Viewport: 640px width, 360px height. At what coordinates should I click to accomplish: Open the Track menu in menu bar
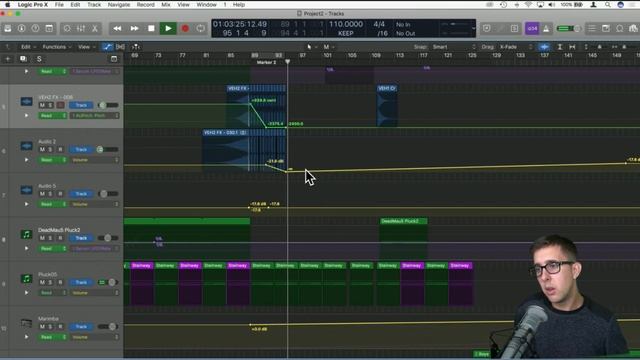coord(94,5)
